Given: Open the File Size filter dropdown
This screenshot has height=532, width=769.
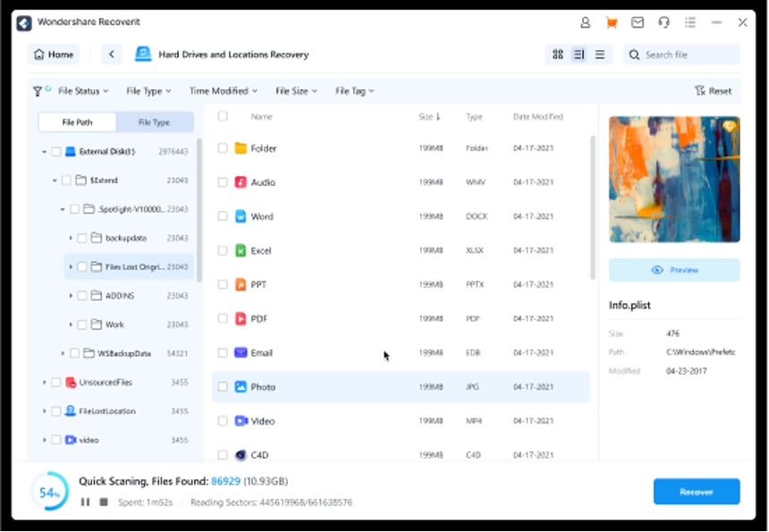Looking at the screenshot, I should tap(296, 91).
